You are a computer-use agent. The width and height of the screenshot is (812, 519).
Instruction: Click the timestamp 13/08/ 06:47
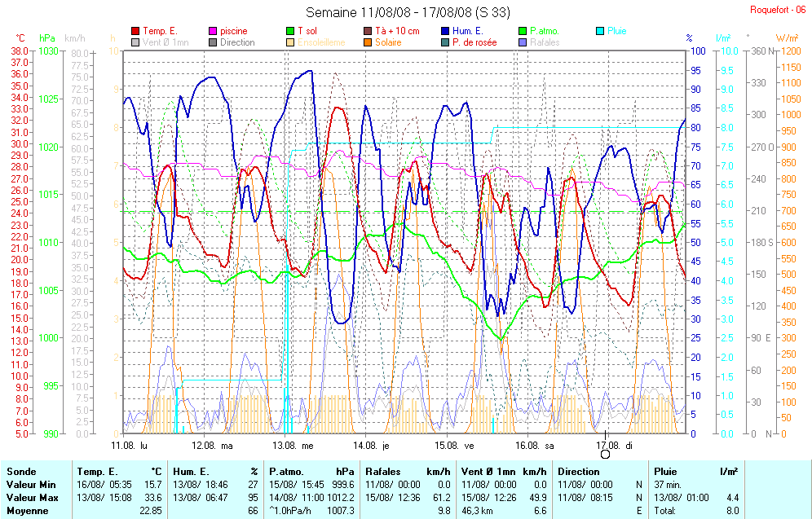click(201, 498)
